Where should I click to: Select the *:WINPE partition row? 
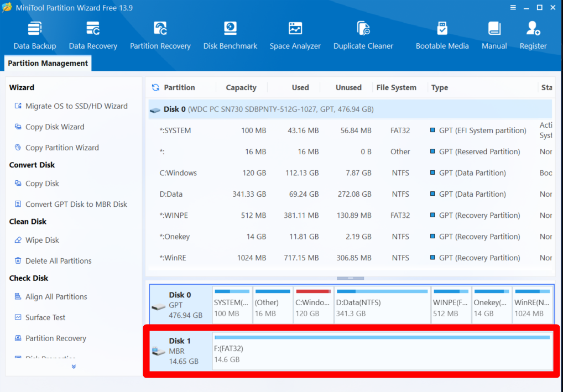click(350, 215)
